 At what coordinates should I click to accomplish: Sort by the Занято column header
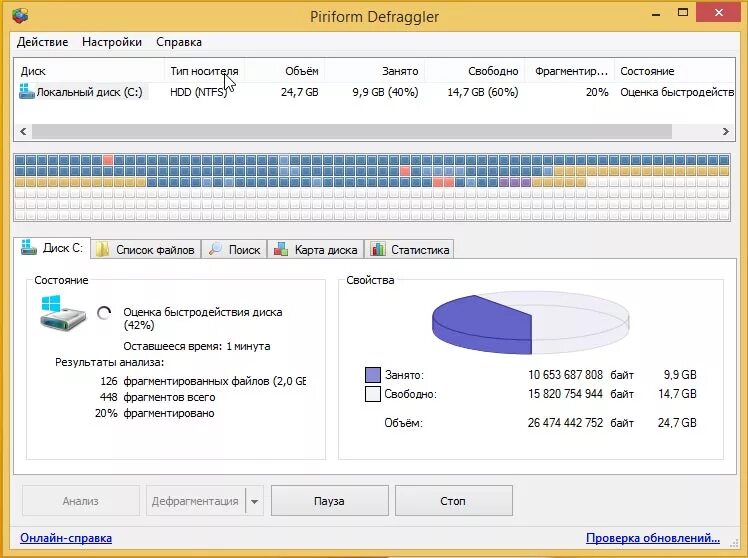point(375,71)
